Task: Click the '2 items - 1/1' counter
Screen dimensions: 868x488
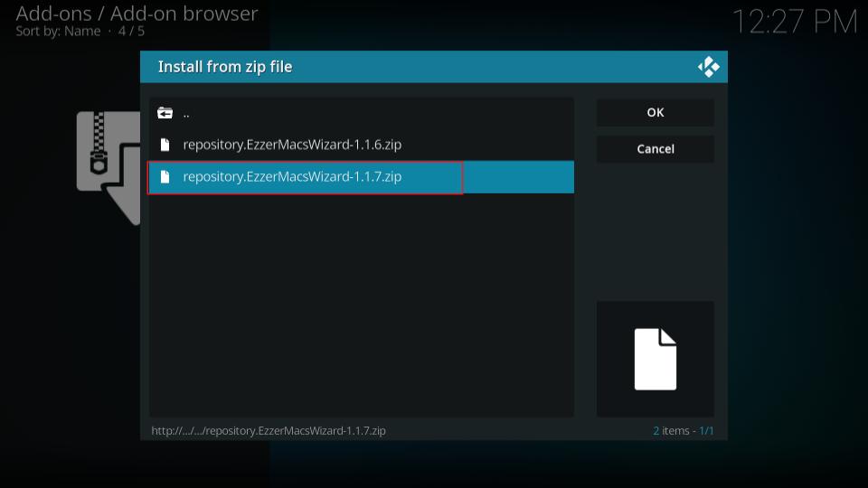Action: pyautogui.click(x=684, y=430)
